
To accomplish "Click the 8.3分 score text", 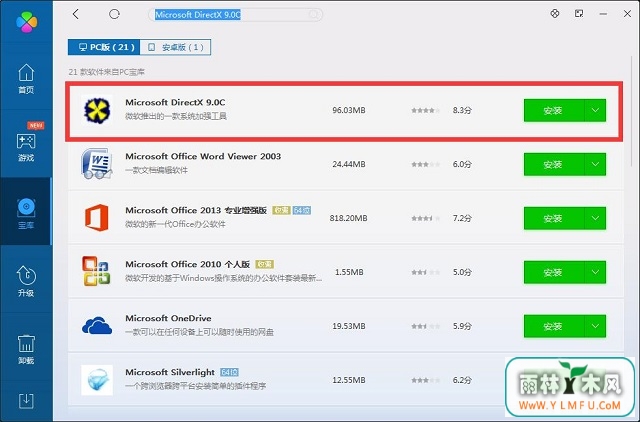I will (462, 110).
